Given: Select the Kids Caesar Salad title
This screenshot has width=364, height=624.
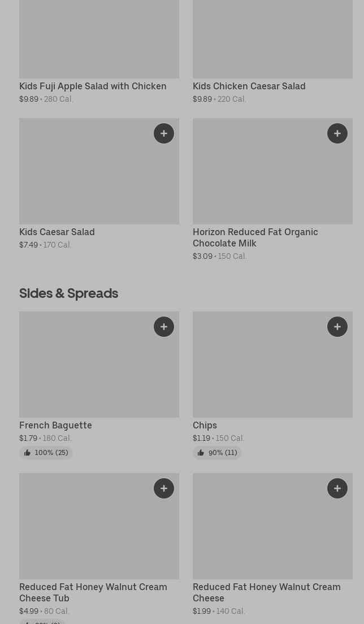Looking at the screenshot, I should tap(57, 232).
